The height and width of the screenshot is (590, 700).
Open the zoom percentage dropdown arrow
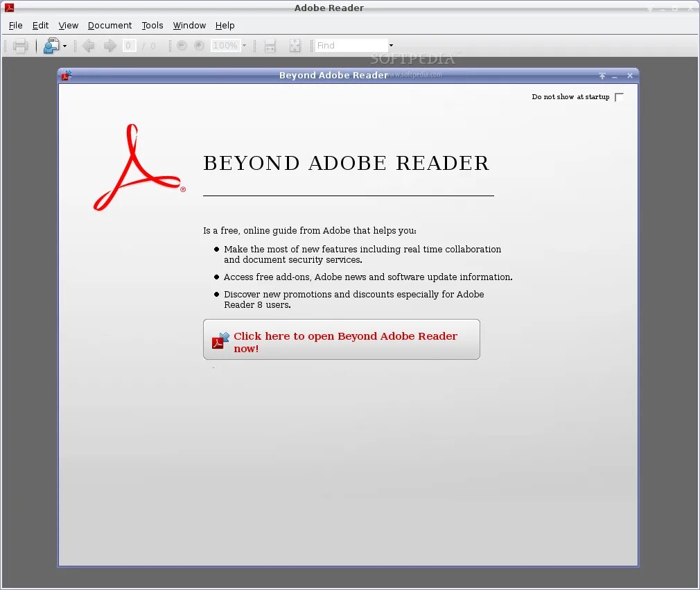click(x=244, y=46)
